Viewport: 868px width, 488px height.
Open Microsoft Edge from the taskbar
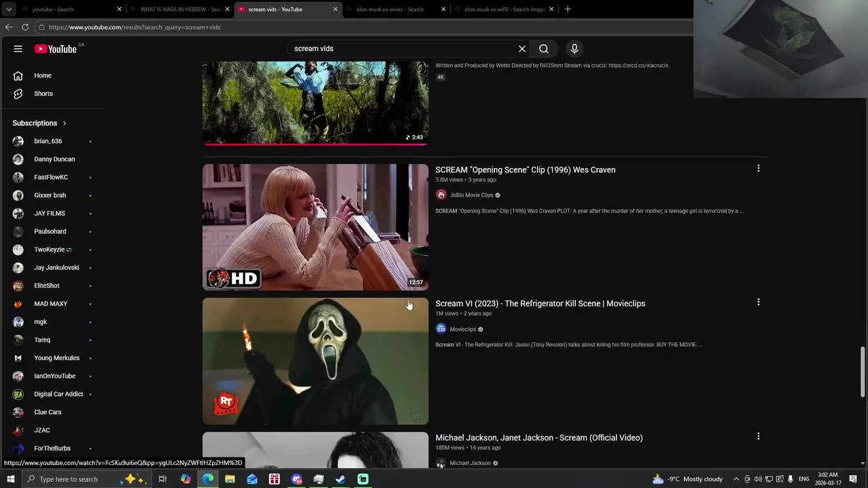point(208,479)
